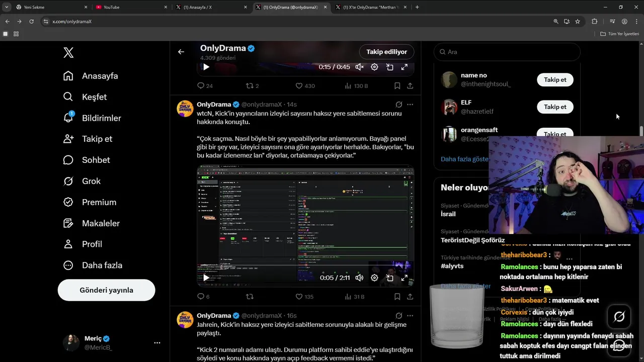Open #alyvts trending hashtag

(x=451, y=266)
